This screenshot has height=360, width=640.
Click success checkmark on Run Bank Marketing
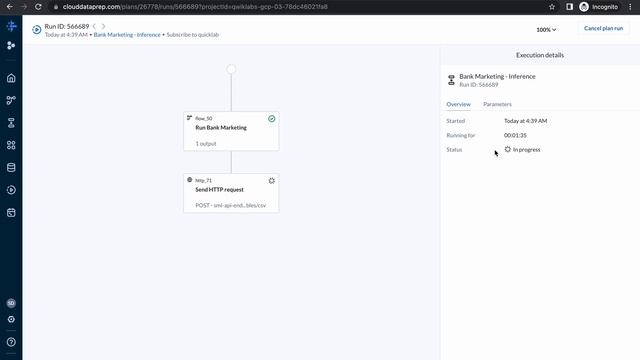click(271, 119)
